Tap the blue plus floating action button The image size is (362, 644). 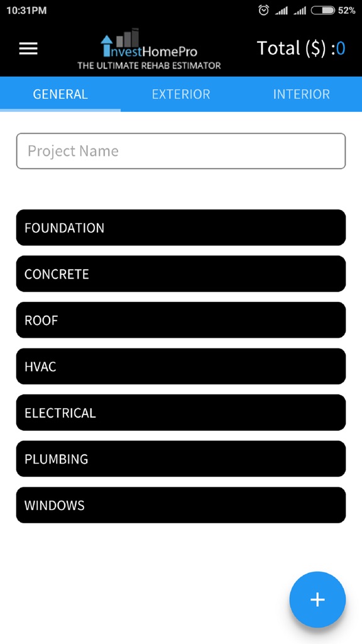(x=317, y=600)
